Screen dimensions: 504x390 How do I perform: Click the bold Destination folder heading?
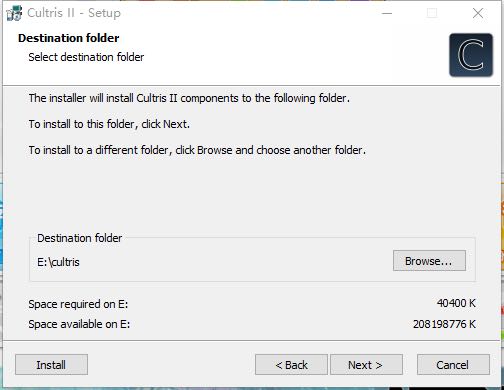(69, 38)
